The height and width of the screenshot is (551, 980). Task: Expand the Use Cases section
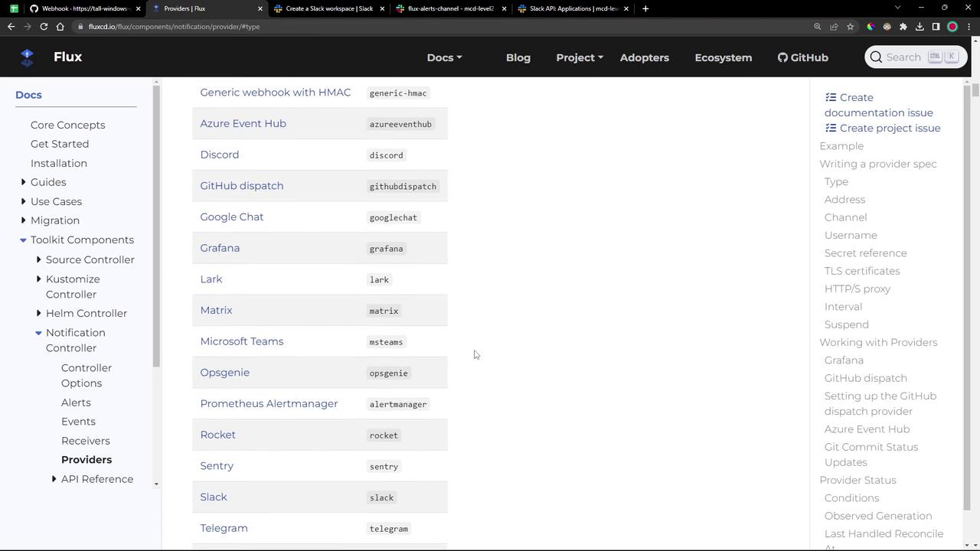click(x=23, y=201)
